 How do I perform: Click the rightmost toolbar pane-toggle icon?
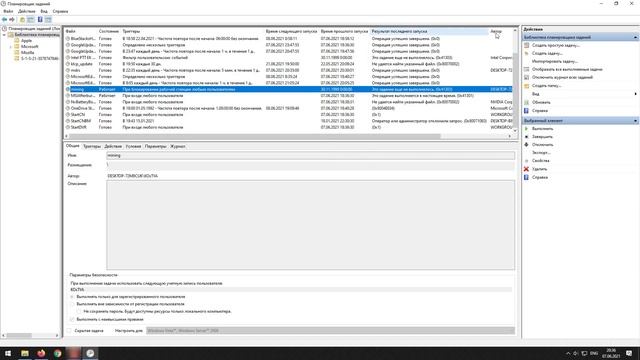pyautogui.click(x=48, y=20)
